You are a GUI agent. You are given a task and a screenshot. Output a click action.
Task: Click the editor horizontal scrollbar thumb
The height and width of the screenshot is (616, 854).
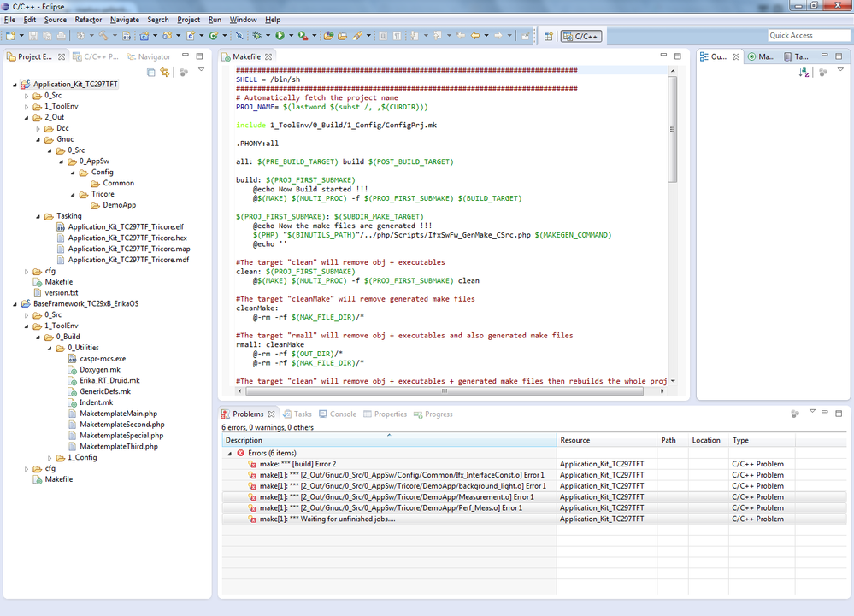point(445,391)
